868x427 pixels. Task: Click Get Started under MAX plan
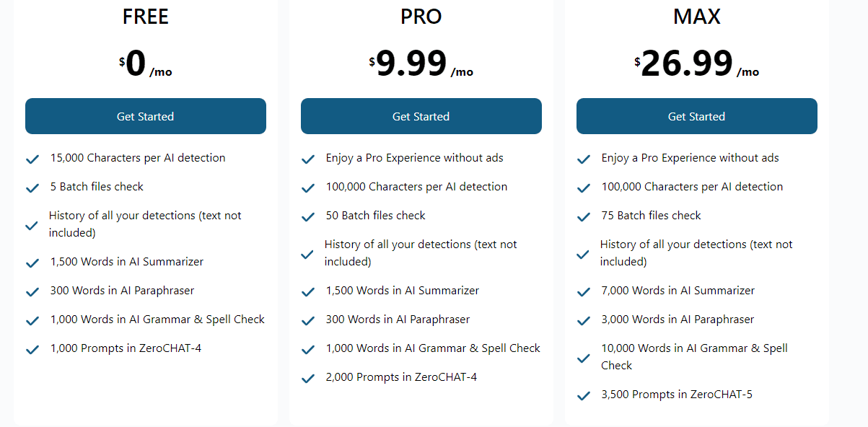click(x=697, y=116)
